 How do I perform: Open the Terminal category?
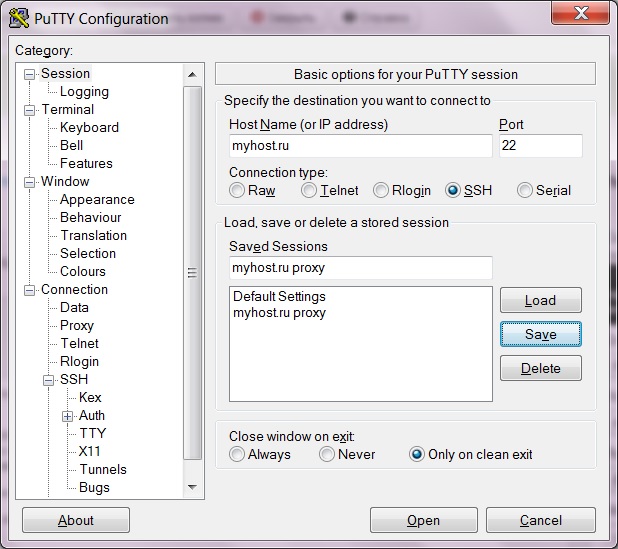click(68, 109)
